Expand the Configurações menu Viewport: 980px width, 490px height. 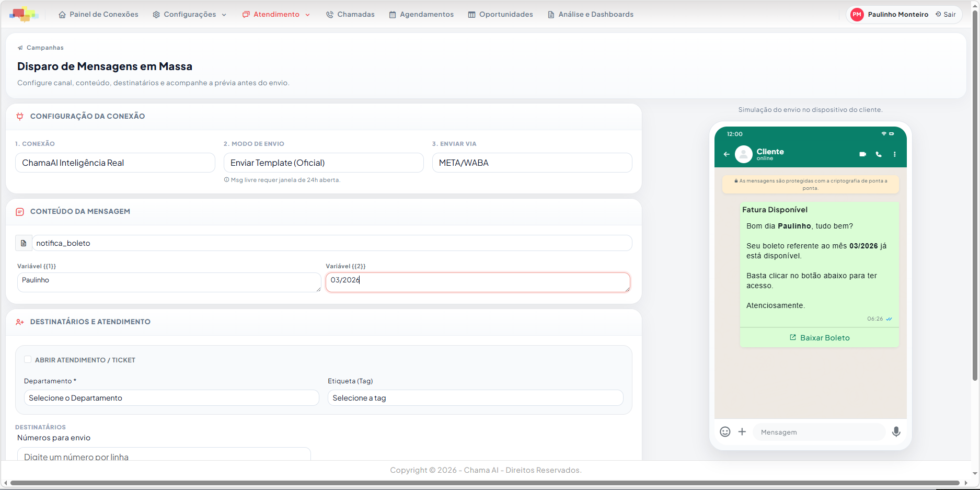click(189, 15)
